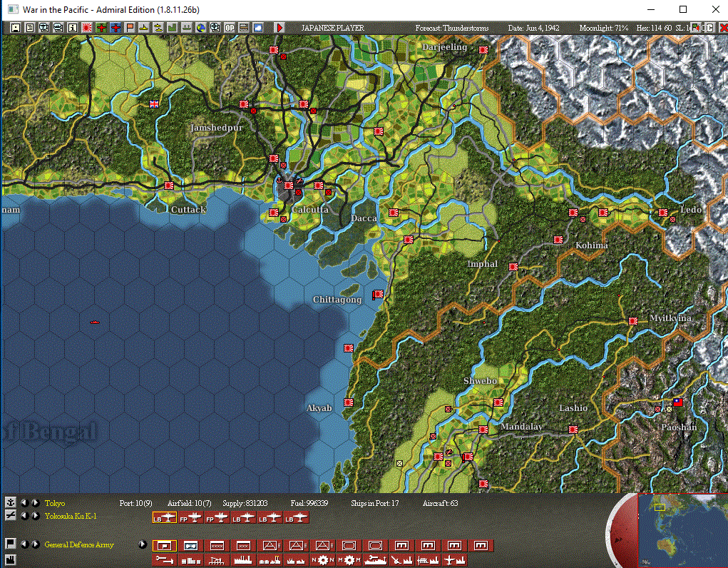
Task: Open the General Defence Army unit
Action: (79, 544)
